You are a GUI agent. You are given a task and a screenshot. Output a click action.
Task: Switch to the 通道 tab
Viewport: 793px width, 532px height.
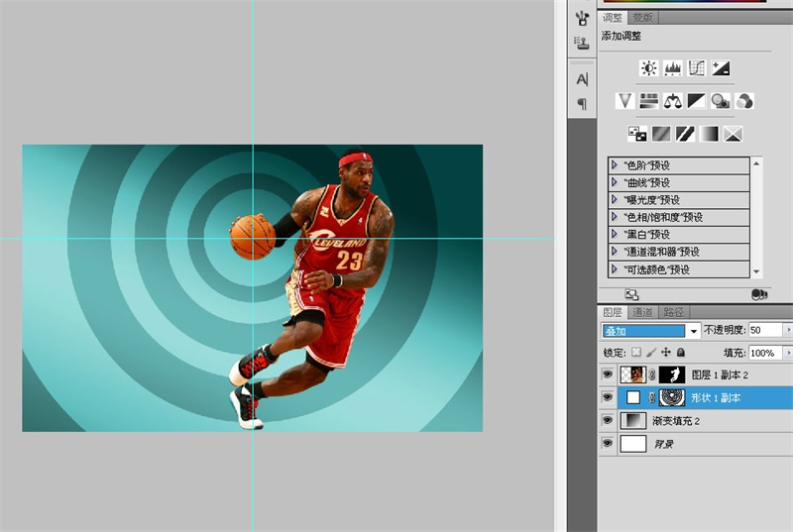tap(641, 312)
